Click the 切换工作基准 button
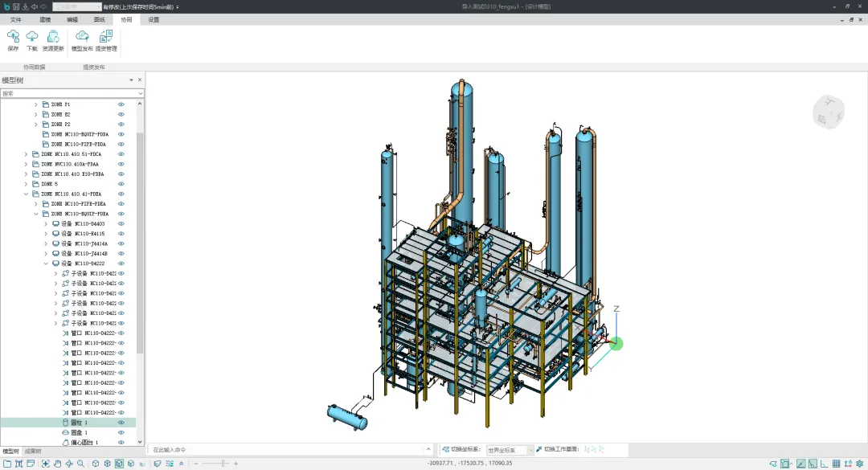The width and height of the screenshot is (868, 470). coord(558,450)
